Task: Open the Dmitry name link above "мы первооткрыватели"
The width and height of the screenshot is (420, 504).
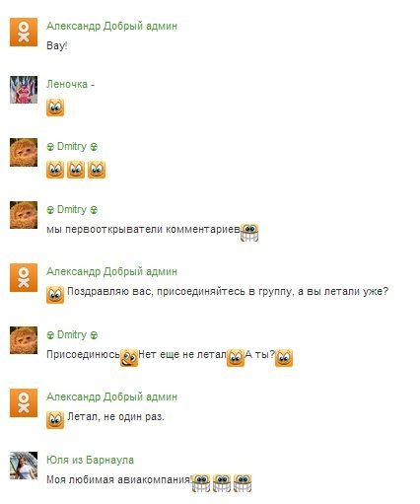Action: pos(72,209)
